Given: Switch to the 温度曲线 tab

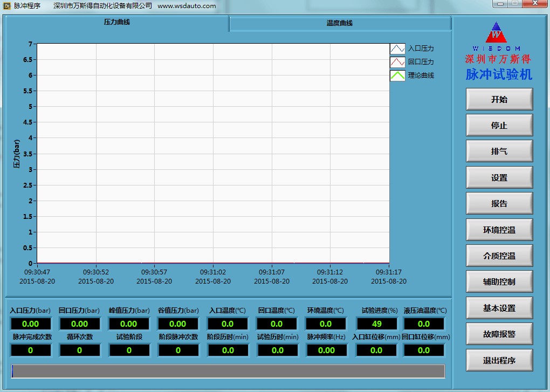Looking at the screenshot, I should click(x=340, y=23).
